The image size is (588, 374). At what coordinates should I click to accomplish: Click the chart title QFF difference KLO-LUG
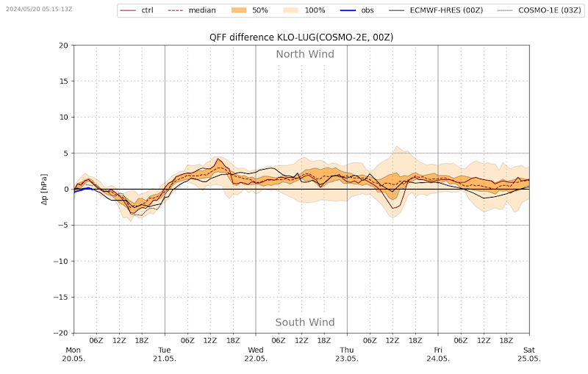click(301, 37)
